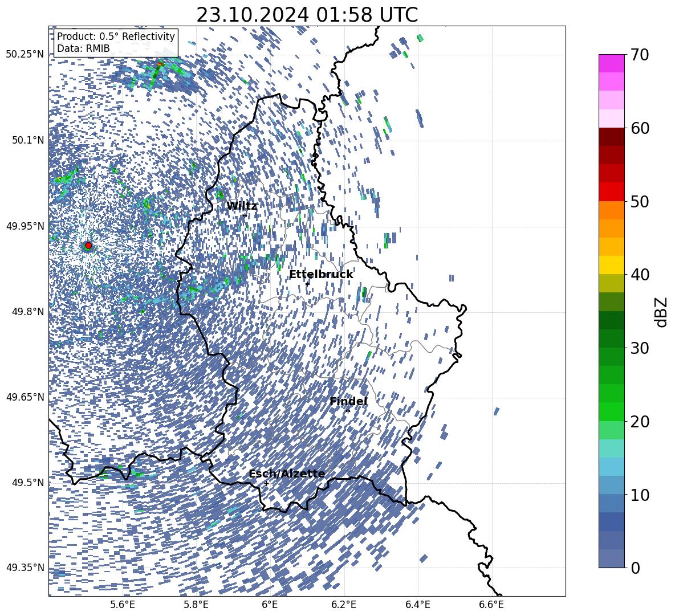
Task: Click the dBZ colorbar axis label
Action: pyautogui.click(x=660, y=312)
